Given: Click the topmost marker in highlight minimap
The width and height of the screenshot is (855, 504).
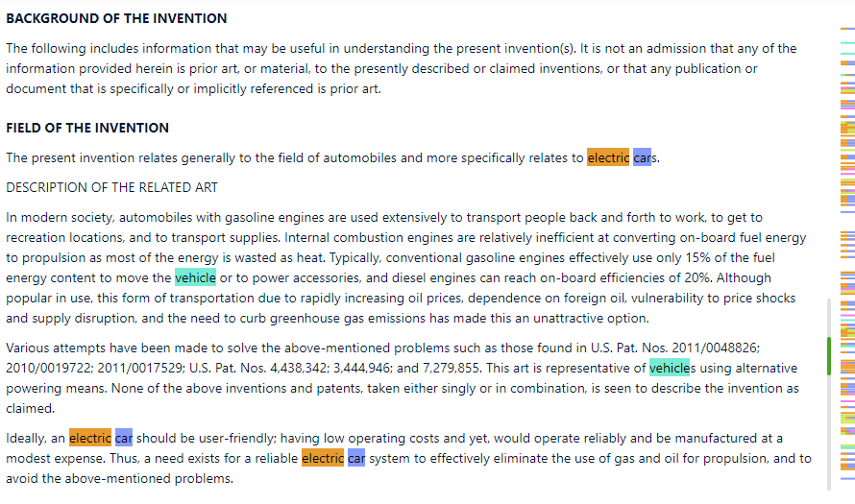Looking at the screenshot, I should click(x=846, y=29).
